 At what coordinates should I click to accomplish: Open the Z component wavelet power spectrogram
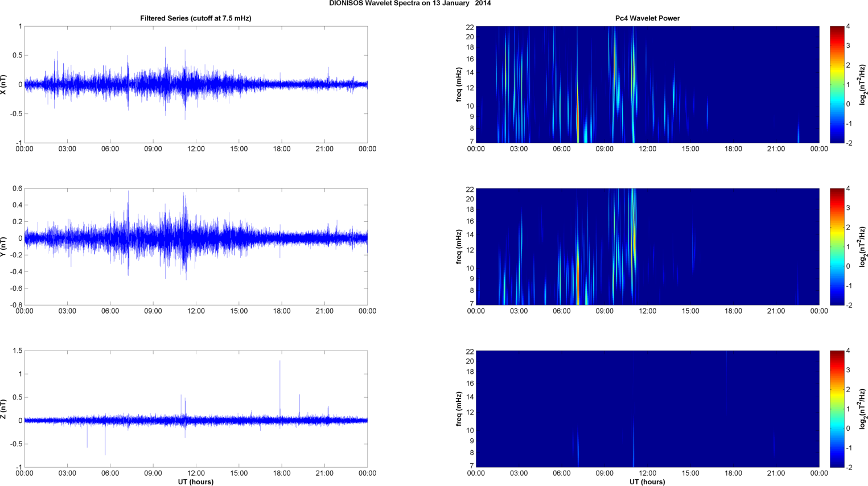(x=647, y=409)
